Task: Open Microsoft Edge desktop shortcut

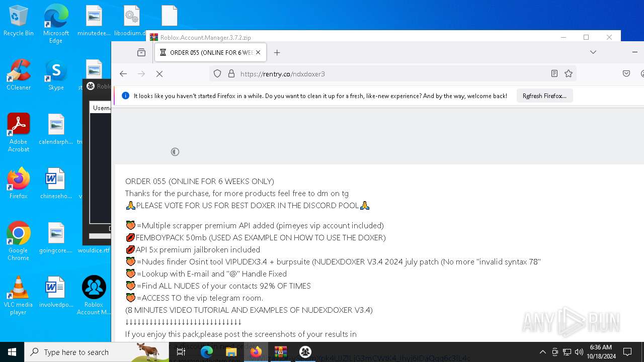Action: (56, 24)
